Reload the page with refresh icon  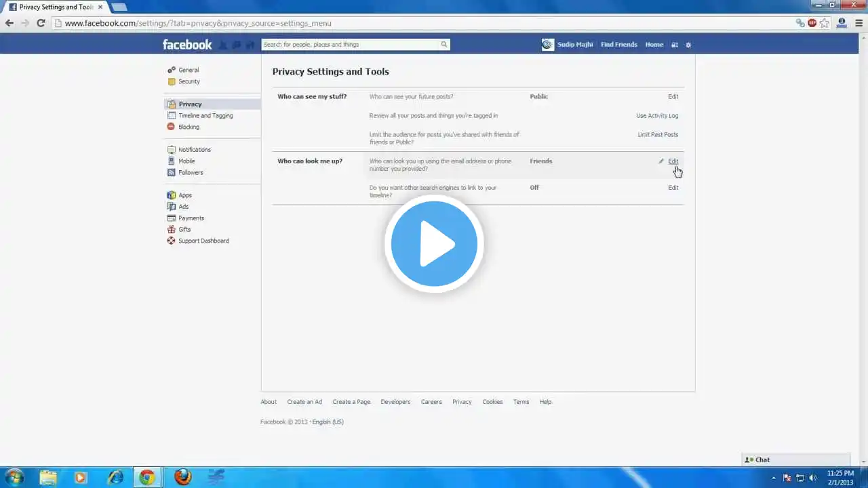tap(41, 23)
